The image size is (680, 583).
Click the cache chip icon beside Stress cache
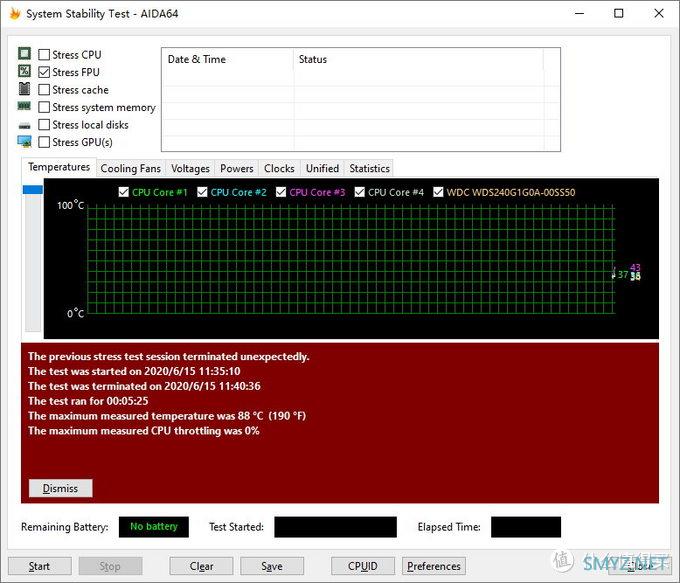tap(24, 88)
